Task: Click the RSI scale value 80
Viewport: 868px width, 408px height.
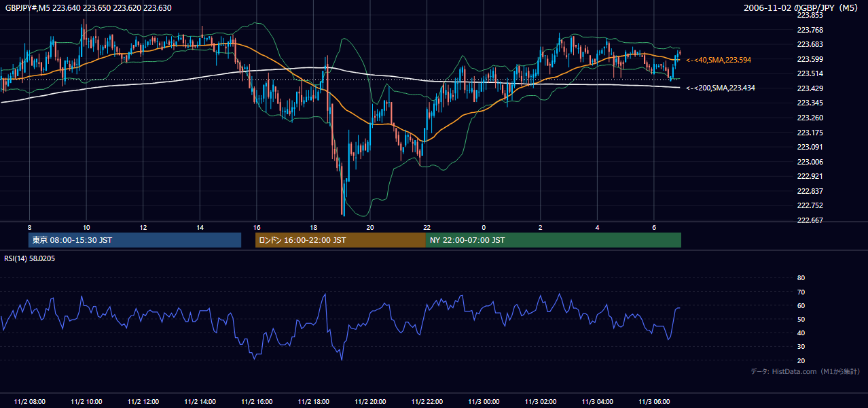Action: point(801,278)
